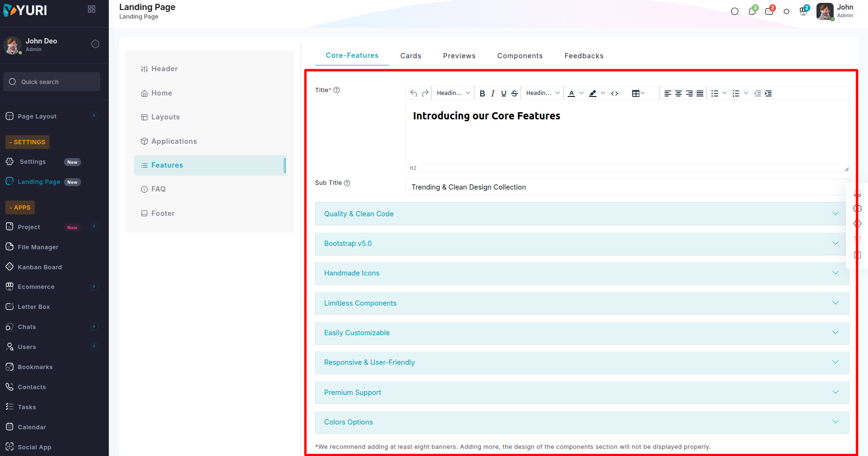This screenshot has width=868, height=456.
Task: Open highlight color picker arrow
Action: pos(603,93)
